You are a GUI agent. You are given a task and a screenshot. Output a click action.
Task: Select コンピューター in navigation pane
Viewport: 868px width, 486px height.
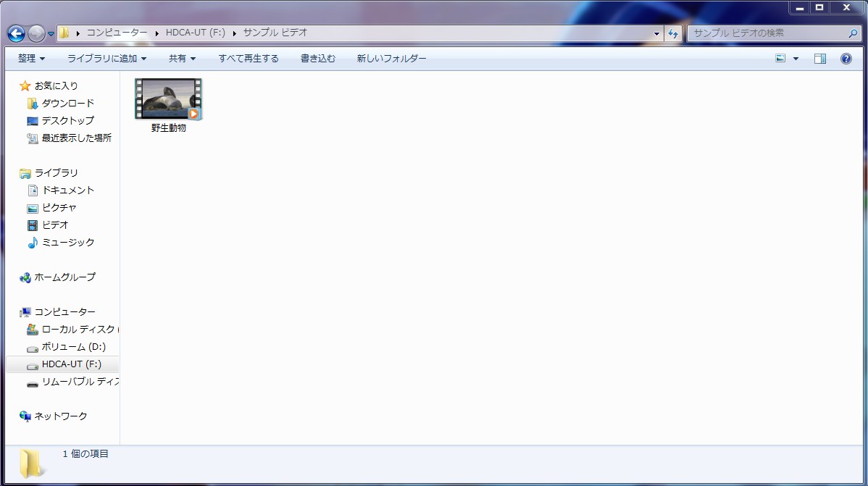point(64,312)
